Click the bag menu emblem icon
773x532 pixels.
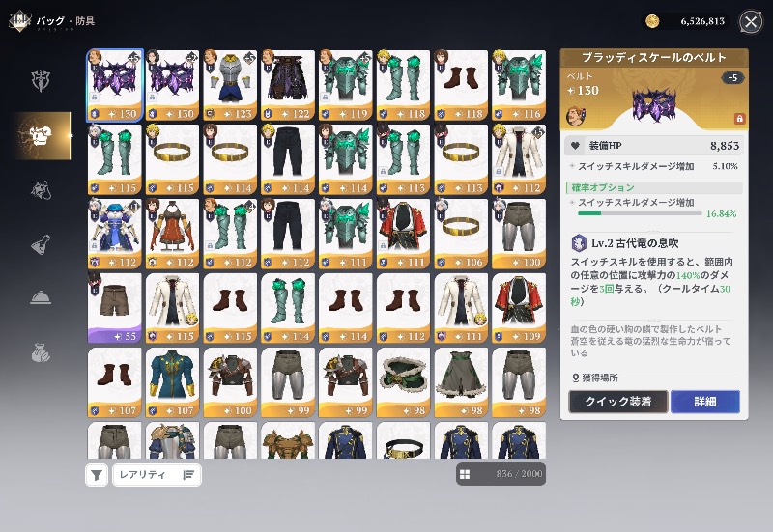tap(20, 21)
